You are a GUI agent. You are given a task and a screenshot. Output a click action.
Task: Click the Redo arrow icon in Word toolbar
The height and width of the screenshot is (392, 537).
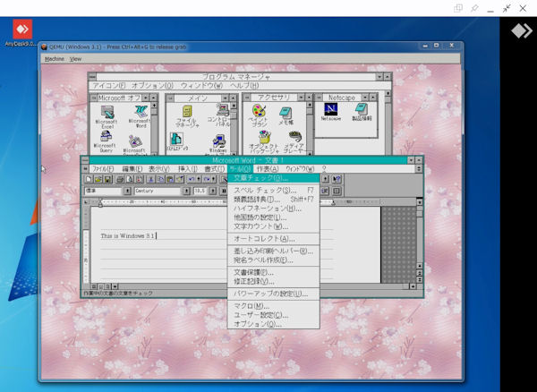[x=207, y=179]
